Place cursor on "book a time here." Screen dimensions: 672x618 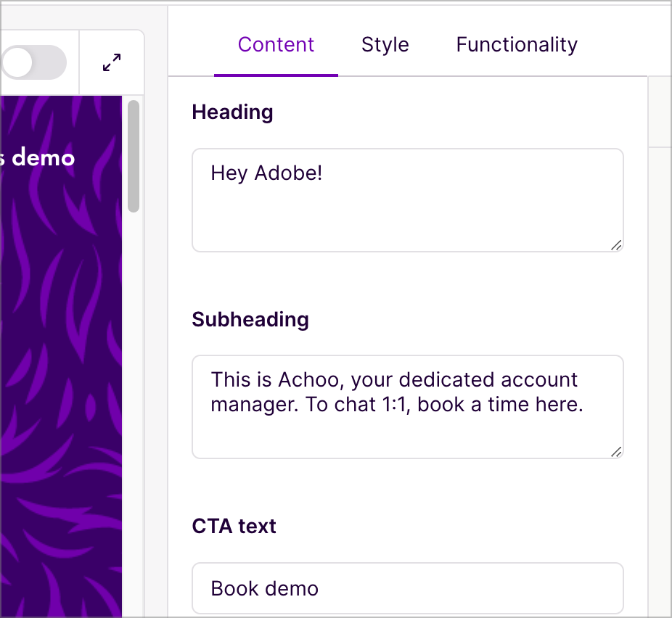pyautogui.click(x=500, y=404)
